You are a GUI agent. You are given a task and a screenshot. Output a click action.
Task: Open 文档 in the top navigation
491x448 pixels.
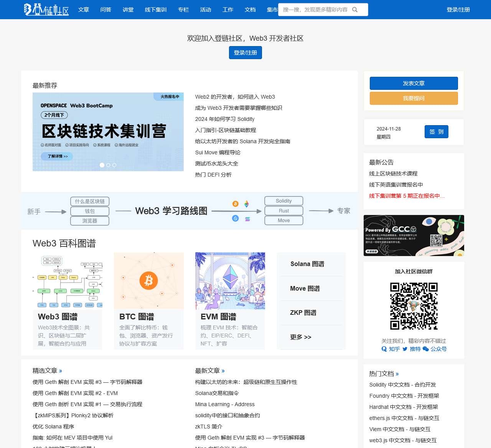tap(250, 10)
